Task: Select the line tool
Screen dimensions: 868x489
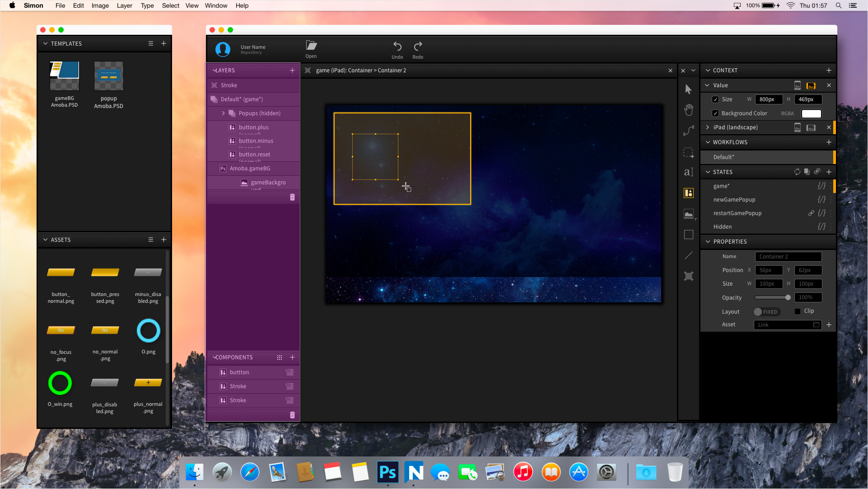Action: (x=688, y=256)
